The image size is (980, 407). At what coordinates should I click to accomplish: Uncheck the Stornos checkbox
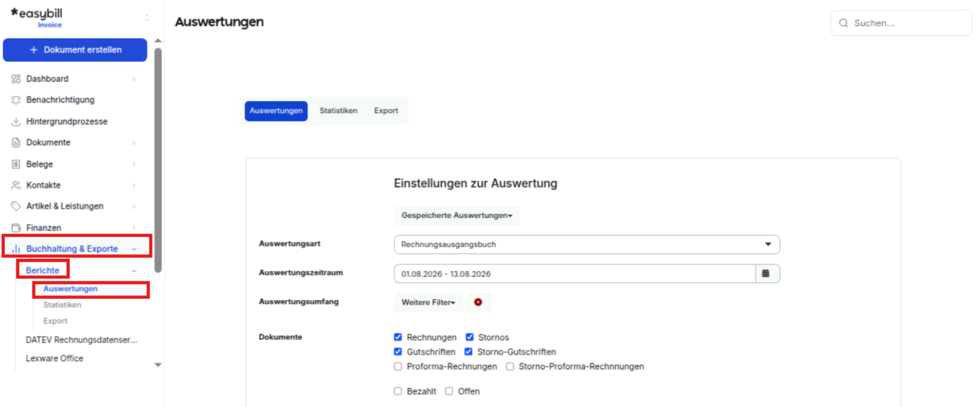click(x=470, y=337)
